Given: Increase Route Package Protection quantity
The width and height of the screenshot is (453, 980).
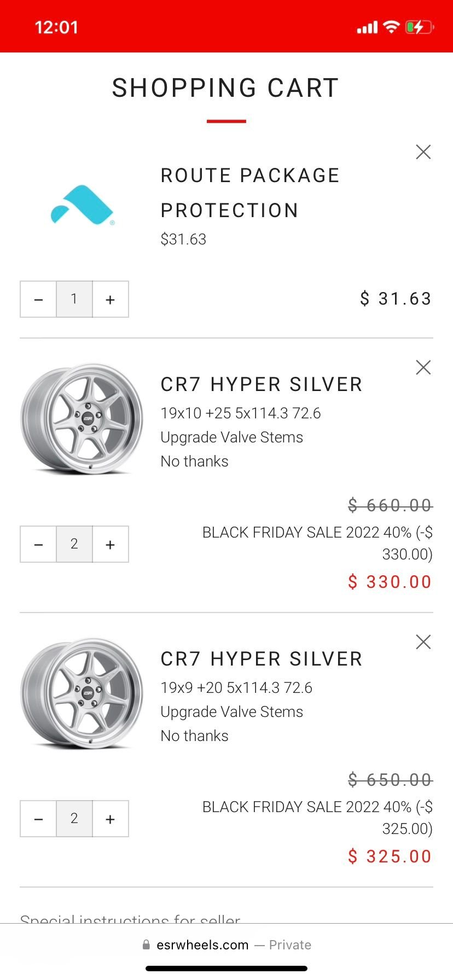Looking at the screenshot, I should [x=111, y=299].
